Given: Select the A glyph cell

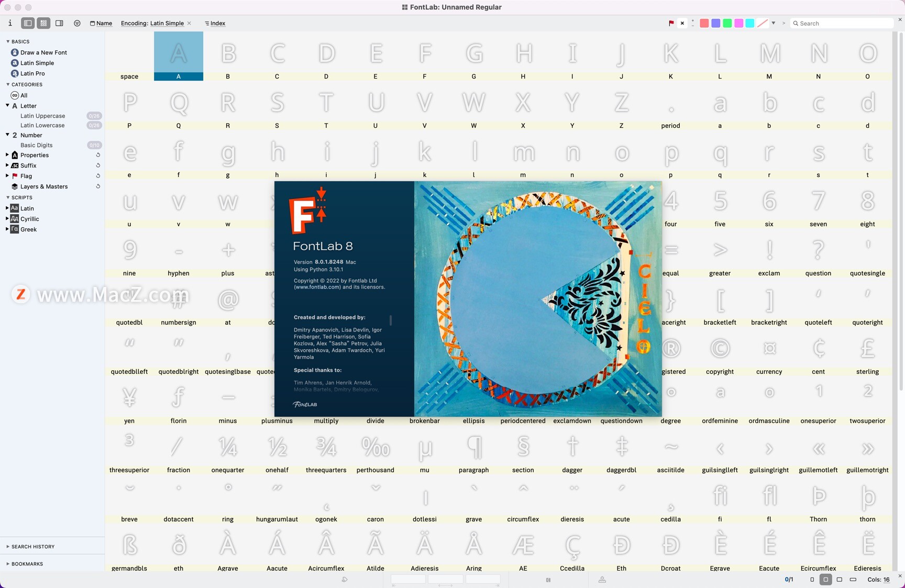Looking at the screenshot, I should (179, 56).
